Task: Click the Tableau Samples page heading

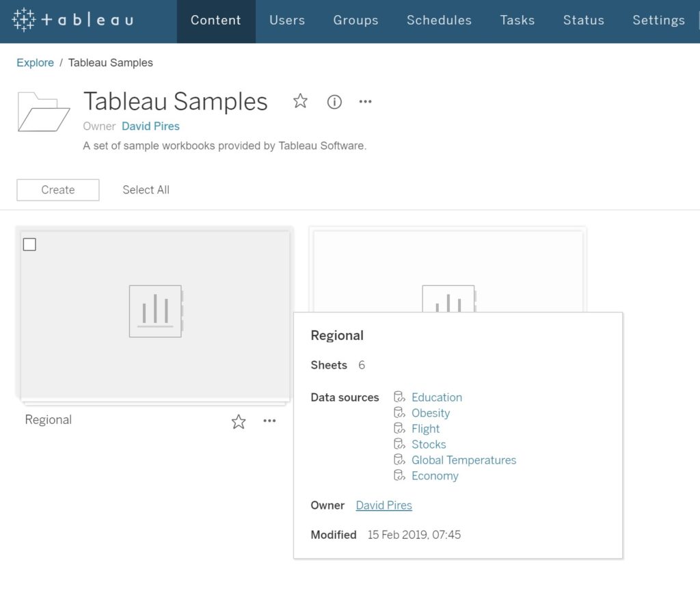Action: 176,101
